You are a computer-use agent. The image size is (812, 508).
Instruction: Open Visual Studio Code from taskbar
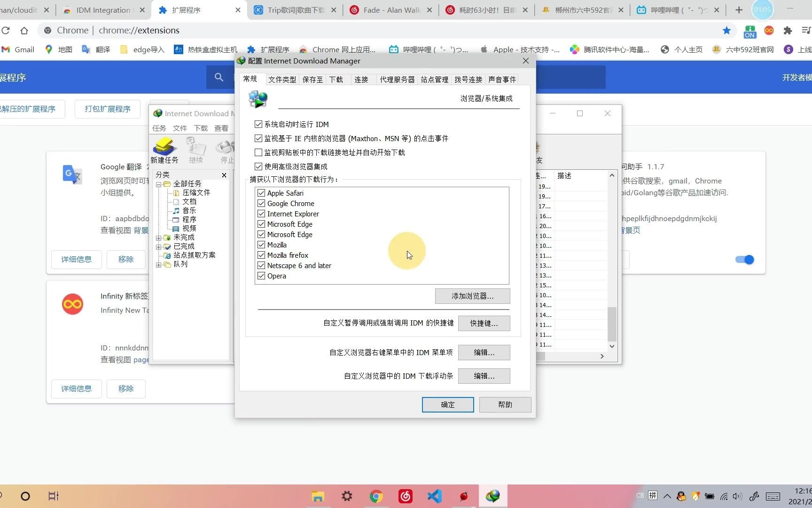pos(435,496)
